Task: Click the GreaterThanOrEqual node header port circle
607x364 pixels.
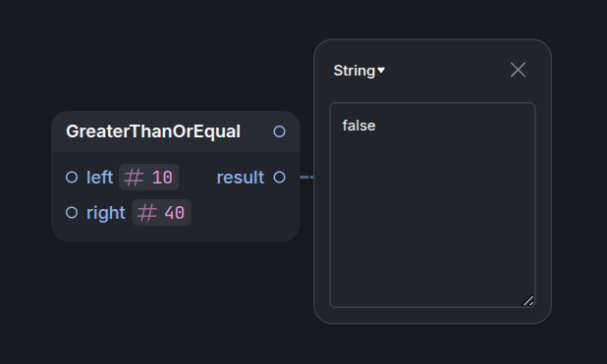Action: click(x=280, y=131)
